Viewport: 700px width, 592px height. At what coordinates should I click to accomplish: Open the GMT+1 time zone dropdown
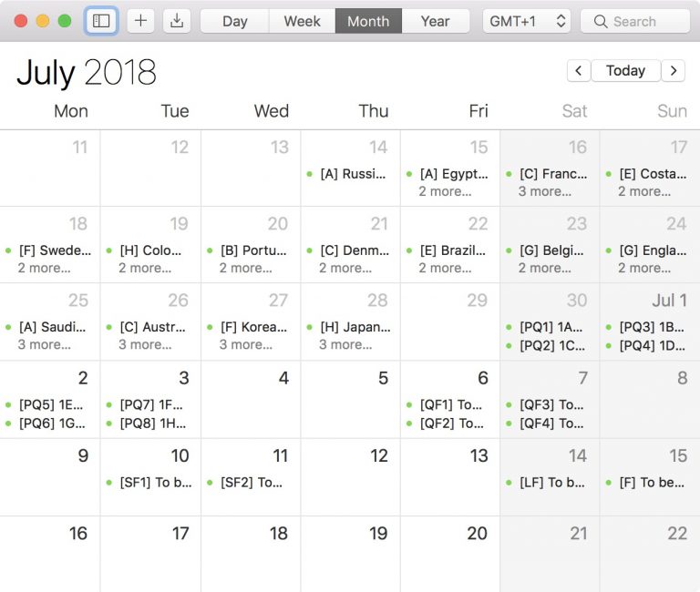click(528, 21)
